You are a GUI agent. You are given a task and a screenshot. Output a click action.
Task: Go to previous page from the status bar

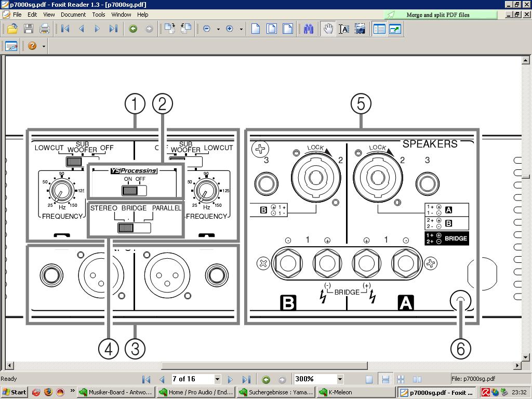tap(162, 379)
